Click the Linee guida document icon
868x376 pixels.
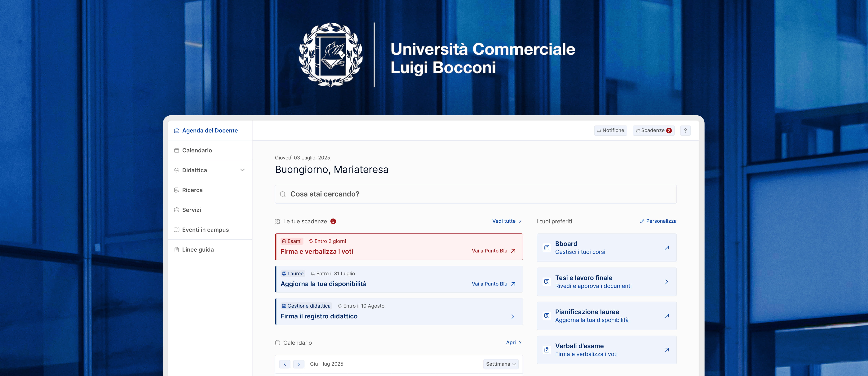coord(177,250)
